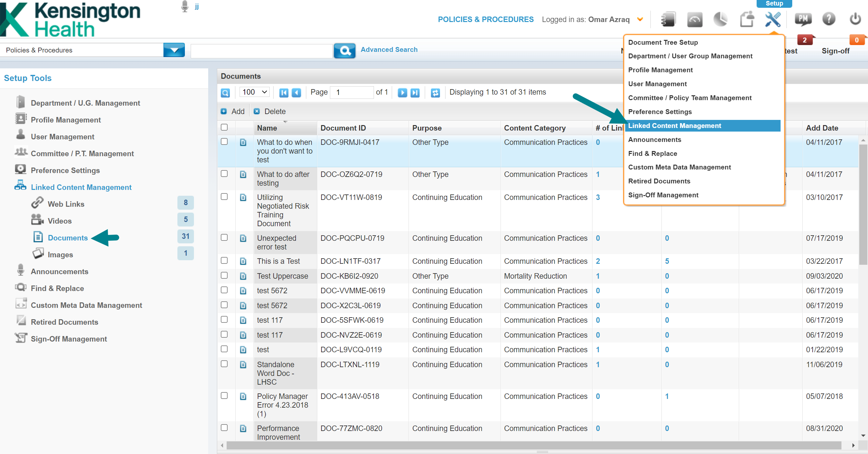Open the Policies & Procedures dropdown arrow

174,50
